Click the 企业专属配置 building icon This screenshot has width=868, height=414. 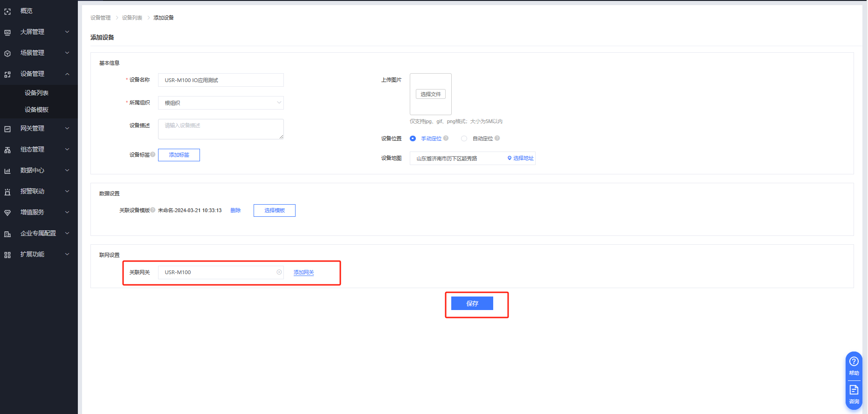7,234
